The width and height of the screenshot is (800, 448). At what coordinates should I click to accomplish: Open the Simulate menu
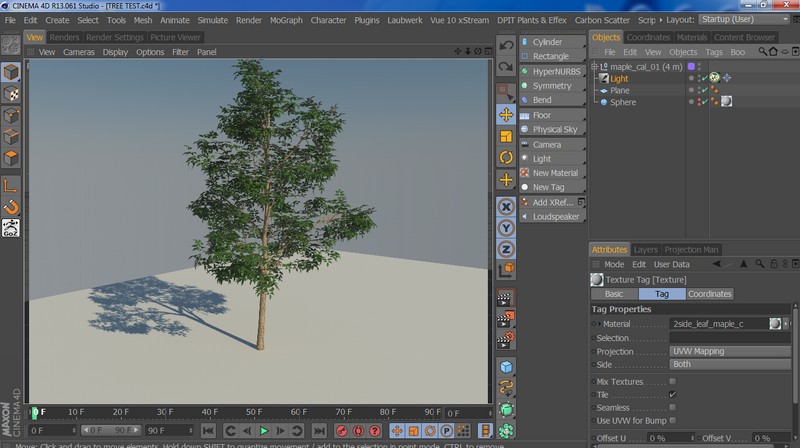coord(212,20)
